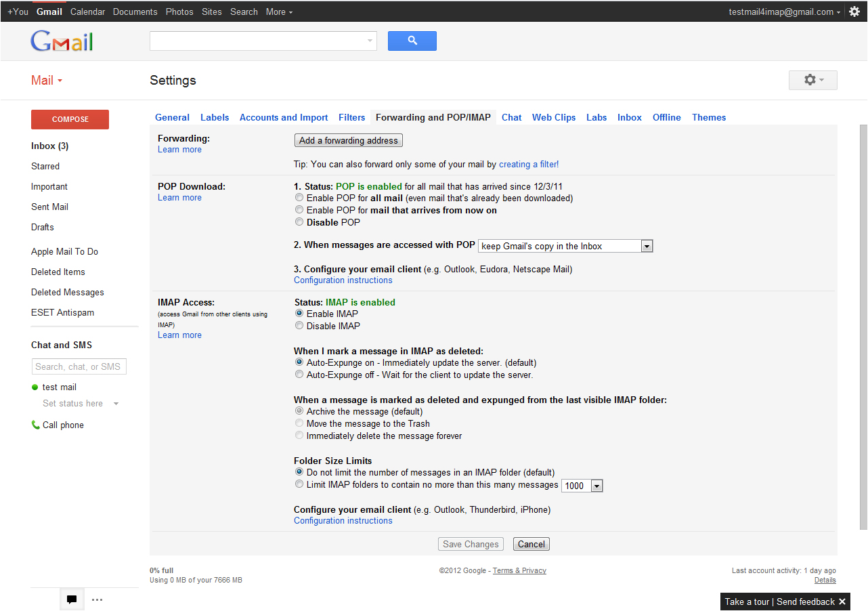Choose Auto-Expunge off option
The width and height of the screenshot is (868, 611).
point(299,375)
